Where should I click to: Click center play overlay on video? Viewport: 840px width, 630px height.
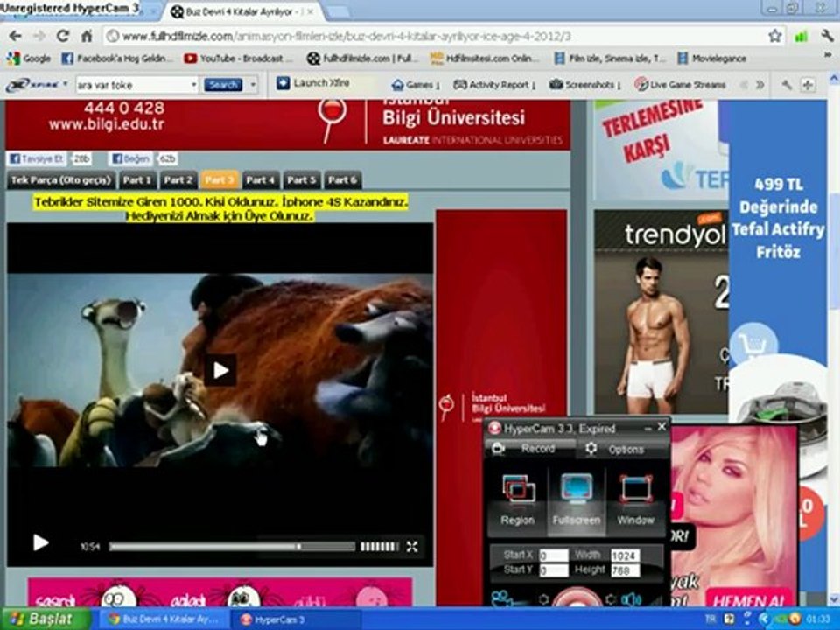[x=220, y=370]
